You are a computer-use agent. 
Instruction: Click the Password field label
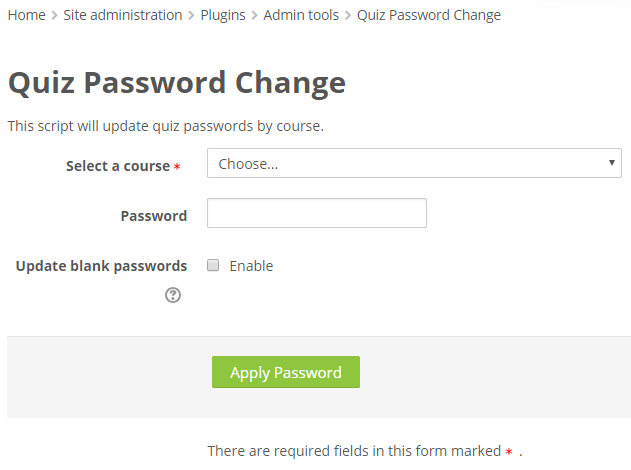coord(154,216)
